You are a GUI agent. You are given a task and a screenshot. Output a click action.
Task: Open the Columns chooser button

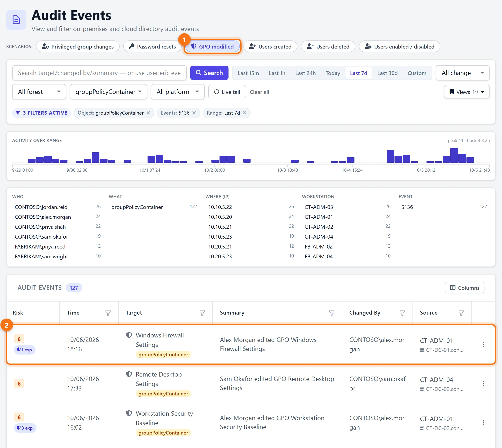point(464,288)
